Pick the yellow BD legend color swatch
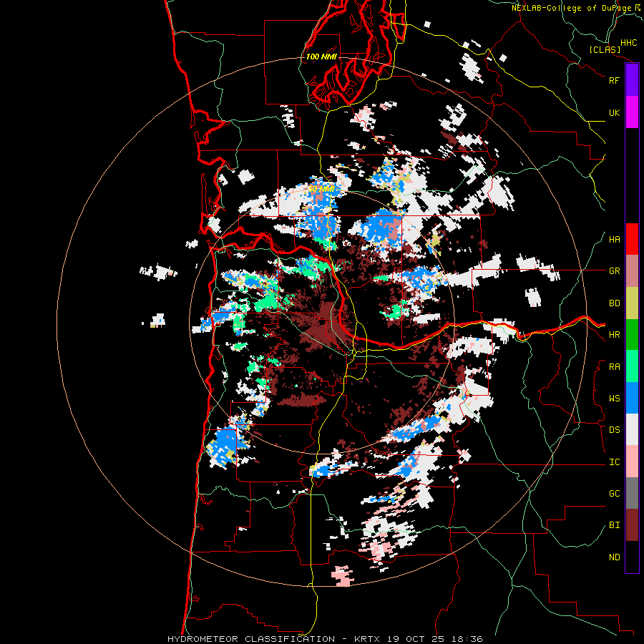The width and height of the screenshot is (644, 644). point(632,303)
